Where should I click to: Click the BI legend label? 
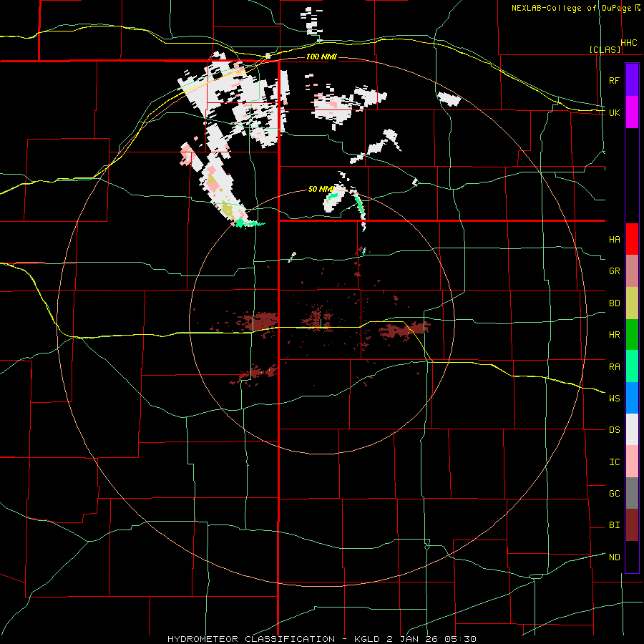614,525
